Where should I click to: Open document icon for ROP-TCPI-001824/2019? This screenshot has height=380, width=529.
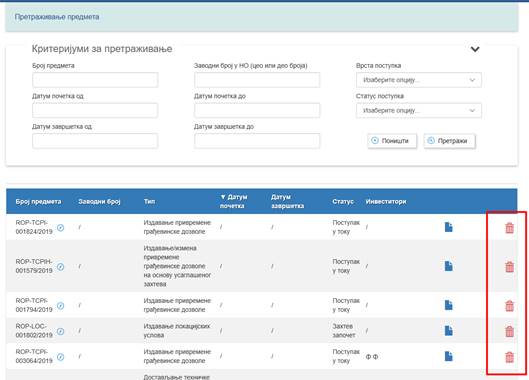coord(448,227)
